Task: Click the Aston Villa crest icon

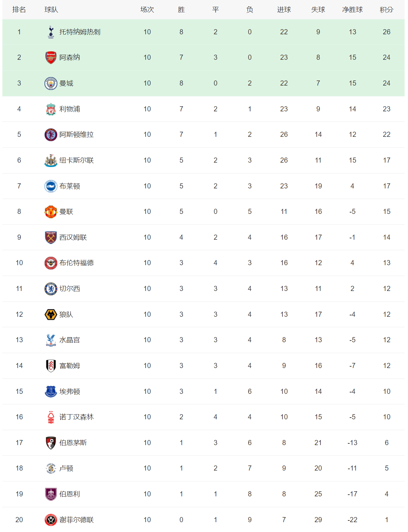Action: coord(51,135)
